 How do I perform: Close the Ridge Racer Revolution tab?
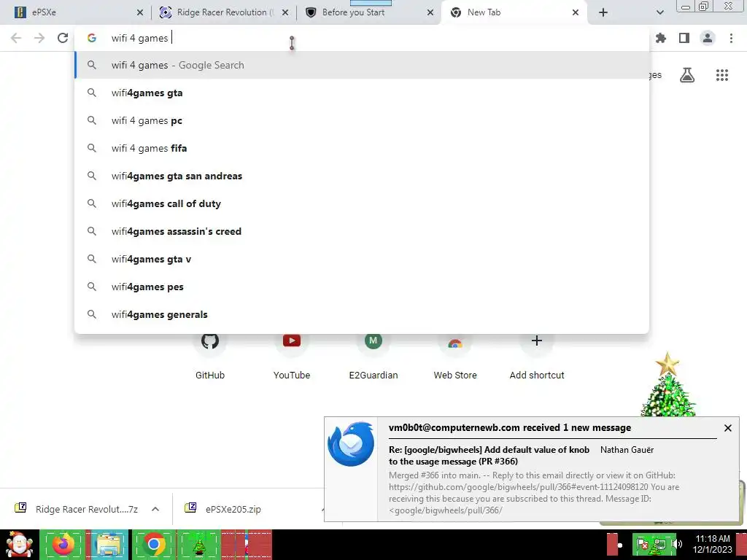pyautogui.click(x=285, y=13)
